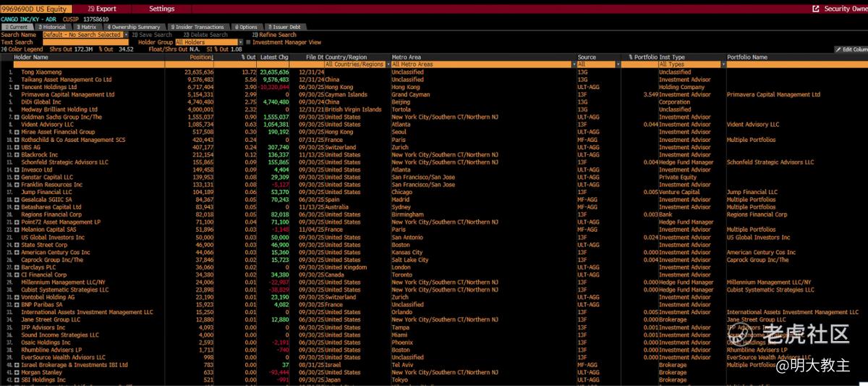
Task: Expand the UBS AG row
Action: [x=17, y=148]
